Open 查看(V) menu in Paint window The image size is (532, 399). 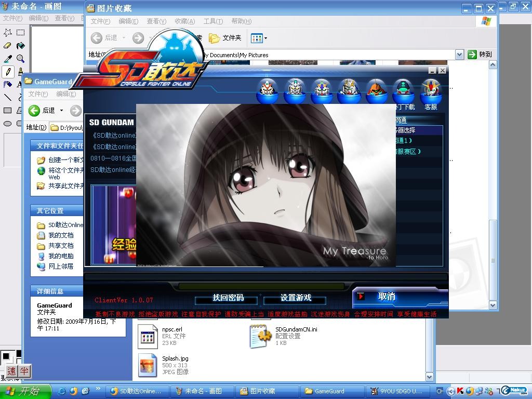click(64, 18)
